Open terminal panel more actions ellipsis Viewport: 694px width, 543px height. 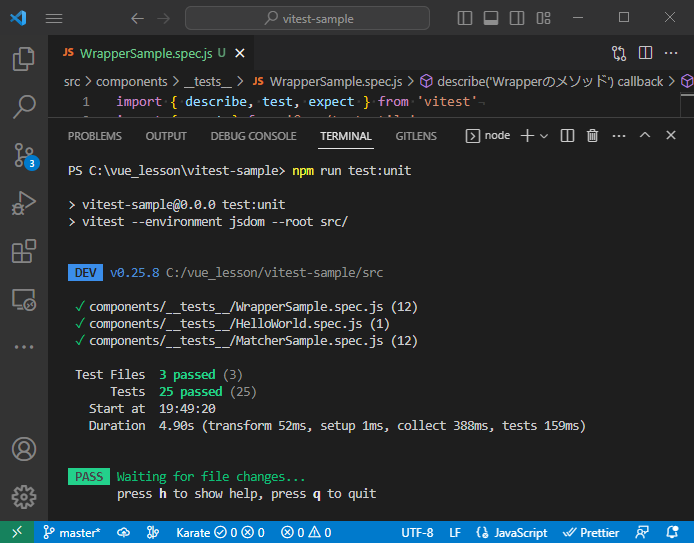coord(619,136)
